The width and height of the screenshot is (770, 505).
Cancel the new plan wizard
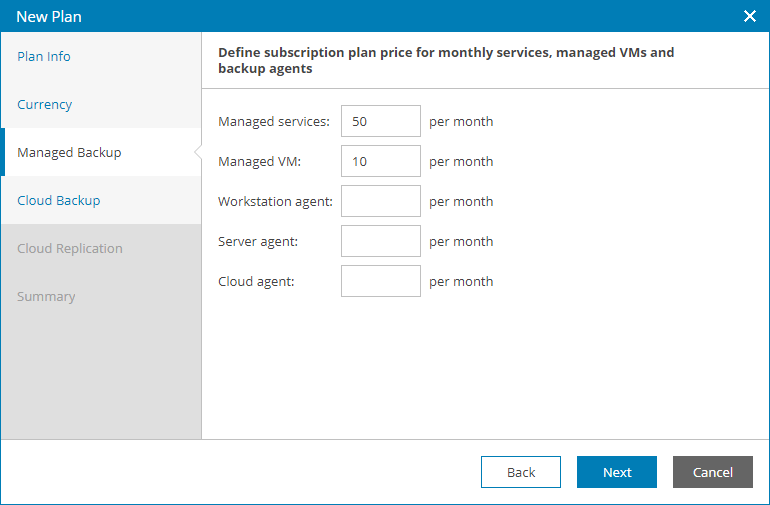pyautogui.click(x=712, y=473)
